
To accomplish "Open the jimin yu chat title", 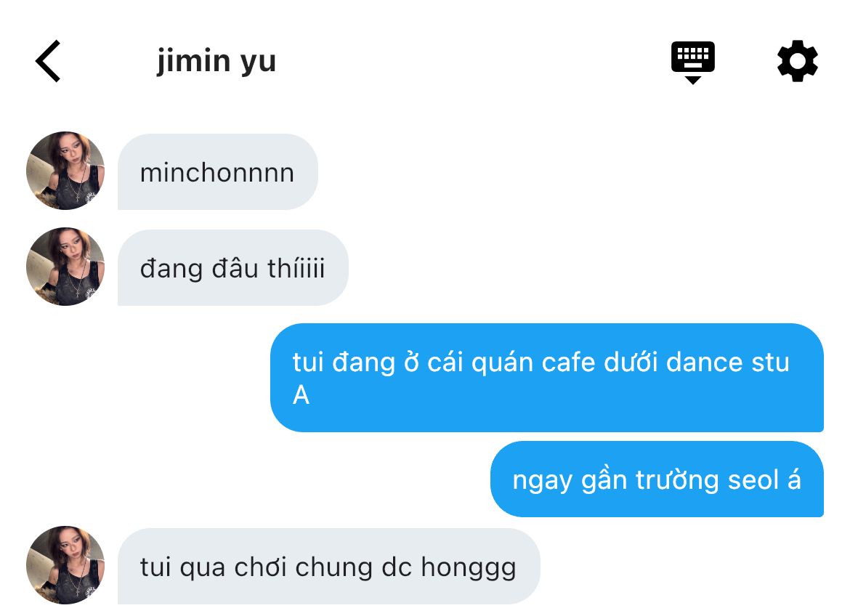I will (x=216, y=61).
